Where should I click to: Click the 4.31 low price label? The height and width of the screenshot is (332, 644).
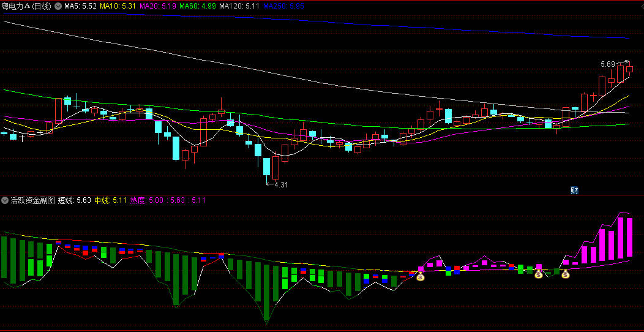pyautogui.click(x=281, y=185)
